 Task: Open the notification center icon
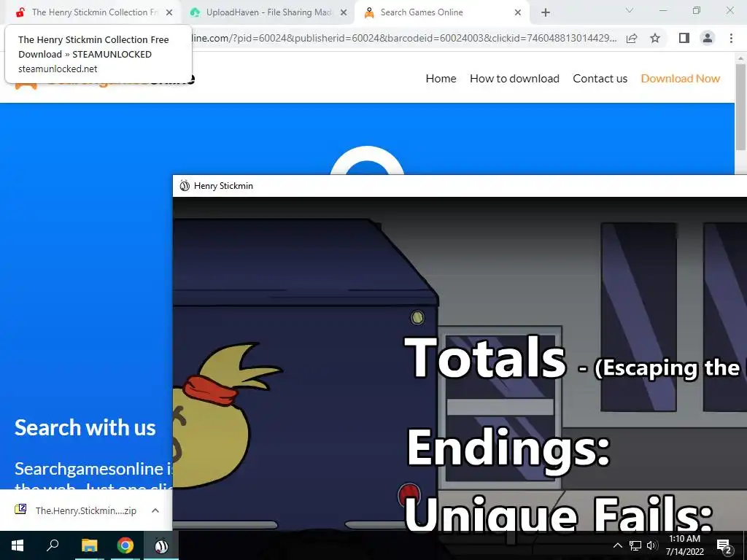[724, 546]
